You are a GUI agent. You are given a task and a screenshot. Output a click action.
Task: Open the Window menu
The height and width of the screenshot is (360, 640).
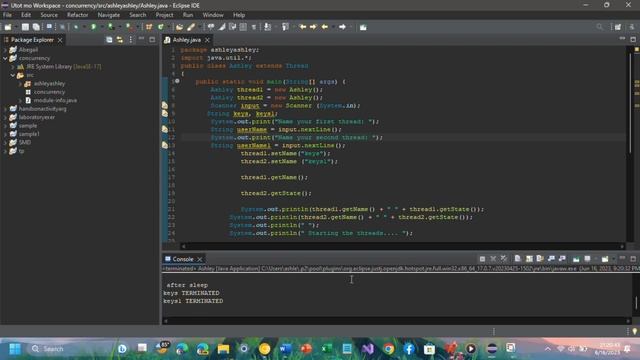click(x=213, y=15)
